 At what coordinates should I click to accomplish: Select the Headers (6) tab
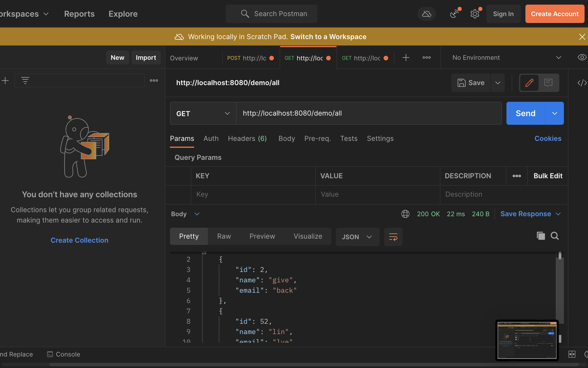click(x=247, y=139)
